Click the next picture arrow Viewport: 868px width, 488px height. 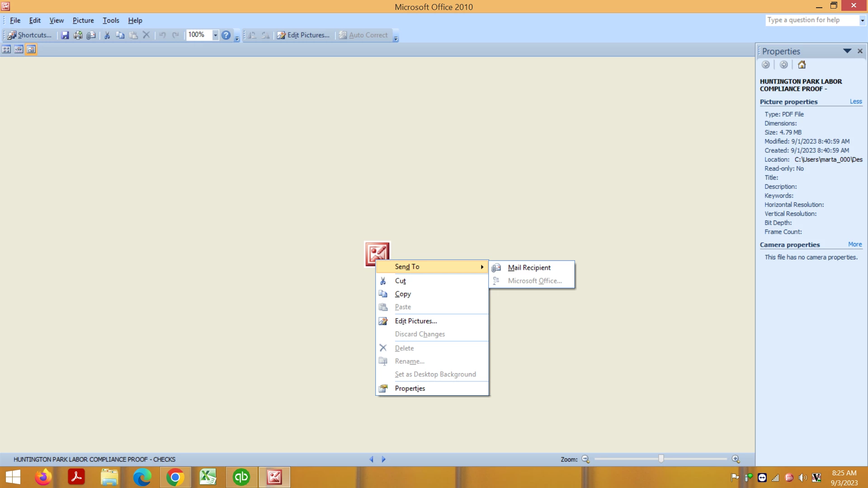[x=383, y=459]
